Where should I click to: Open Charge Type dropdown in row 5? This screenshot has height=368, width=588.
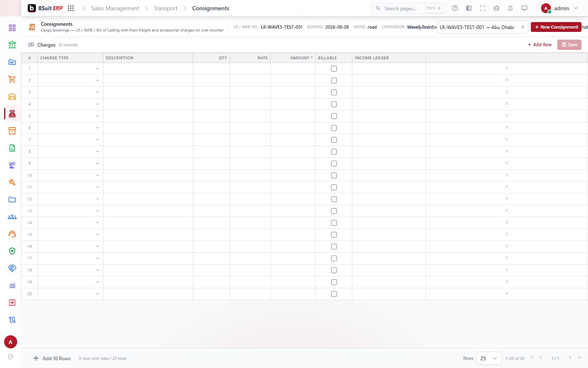(x=70, y=116)
